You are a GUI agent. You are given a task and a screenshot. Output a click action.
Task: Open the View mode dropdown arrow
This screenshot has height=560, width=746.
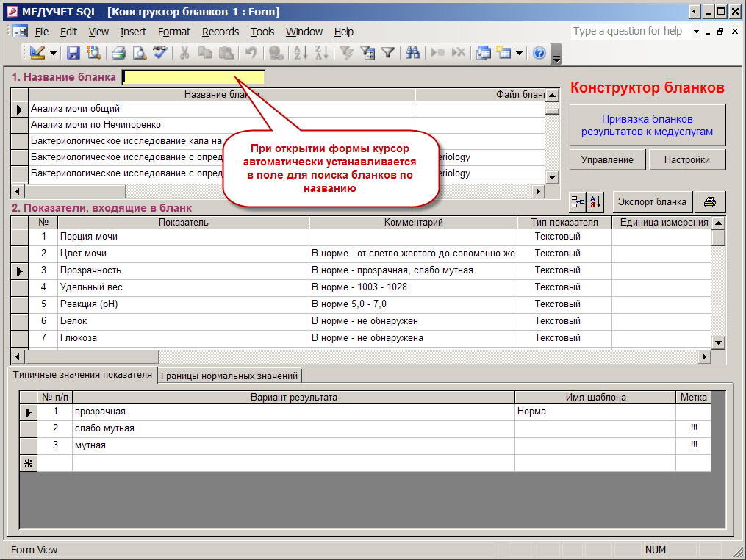pyautogui.click(x=53, y=53)
